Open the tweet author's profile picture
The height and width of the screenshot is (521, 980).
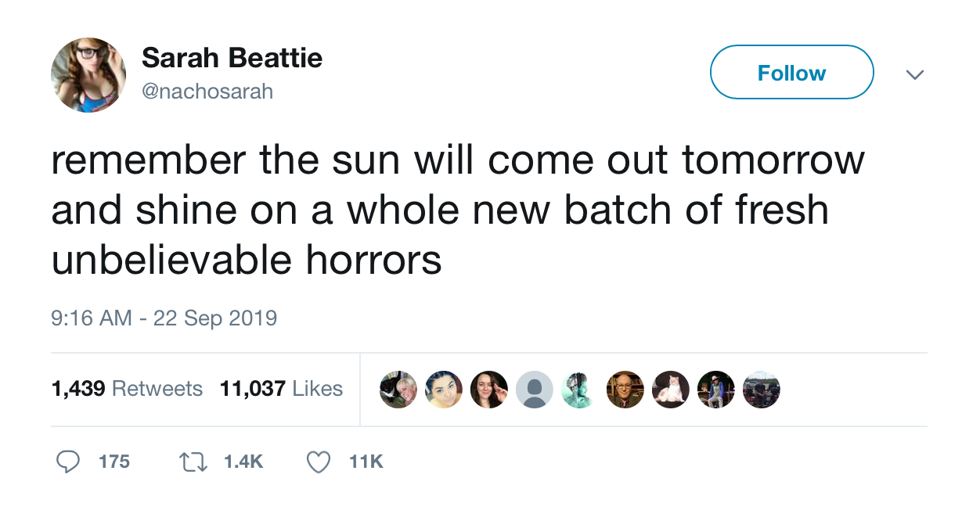coord(88,75)
